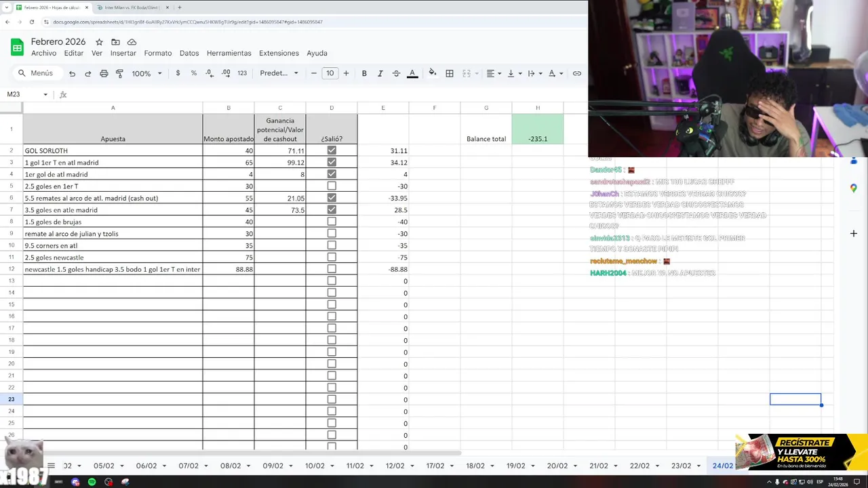
Task: Decrease font size with minus button
Action: pyautogui.click(x=313, y=73)
